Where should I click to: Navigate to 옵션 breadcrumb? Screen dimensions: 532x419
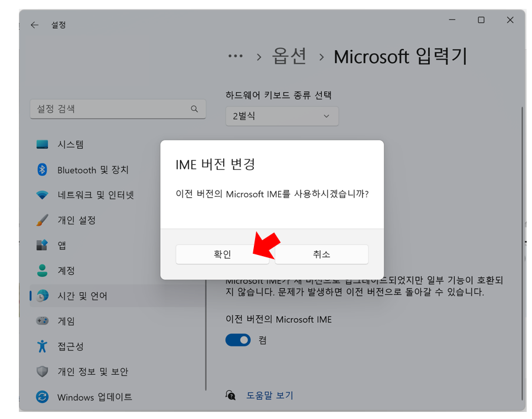[289, 56]
